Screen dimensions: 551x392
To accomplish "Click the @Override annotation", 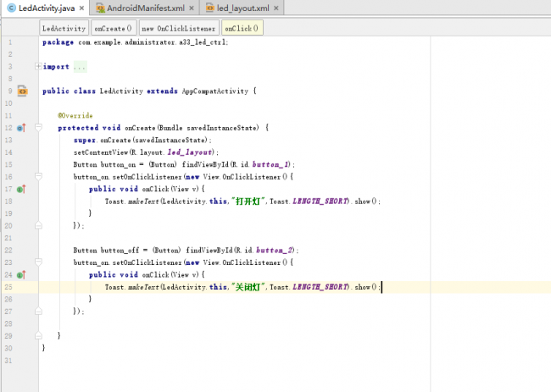I will [x=75, y=115].
